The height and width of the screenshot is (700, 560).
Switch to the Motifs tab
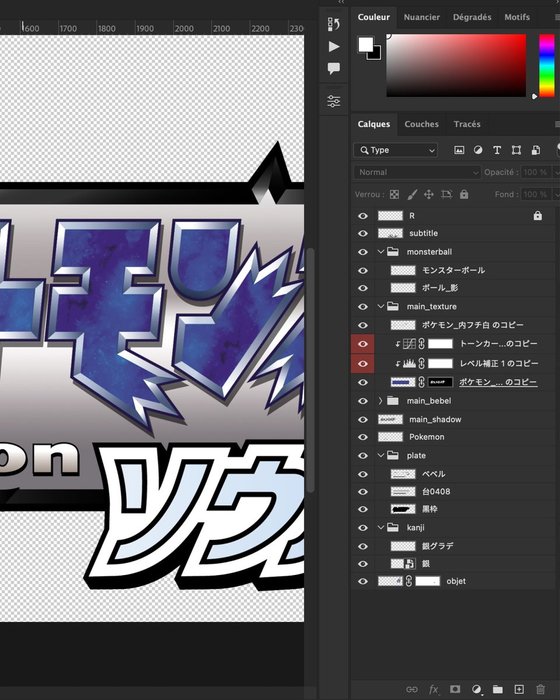517,17
